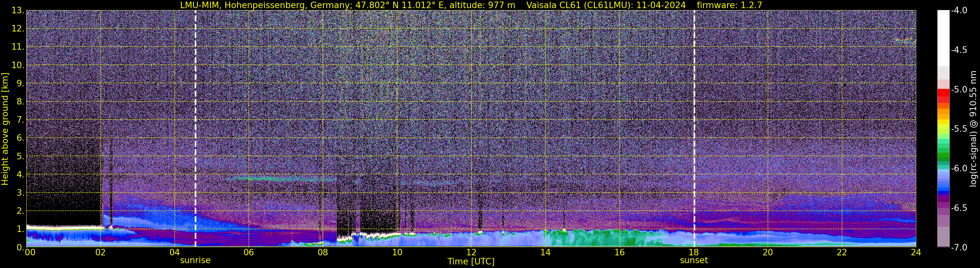The width and height of the screenshot is (980, 268).
Task: Click the 2 km height tick label
Action: point(20,211)
